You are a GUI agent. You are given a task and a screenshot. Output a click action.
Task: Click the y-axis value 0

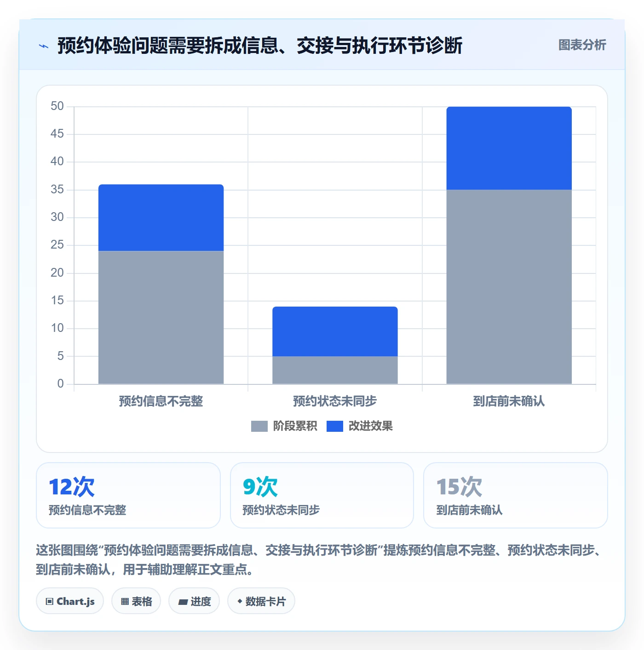[60, 384]
